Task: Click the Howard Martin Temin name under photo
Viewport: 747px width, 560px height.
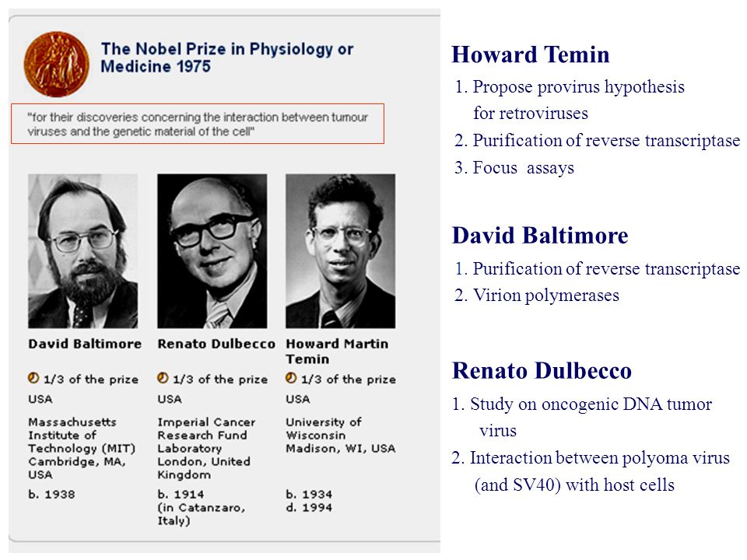Action: pos(337,351)
